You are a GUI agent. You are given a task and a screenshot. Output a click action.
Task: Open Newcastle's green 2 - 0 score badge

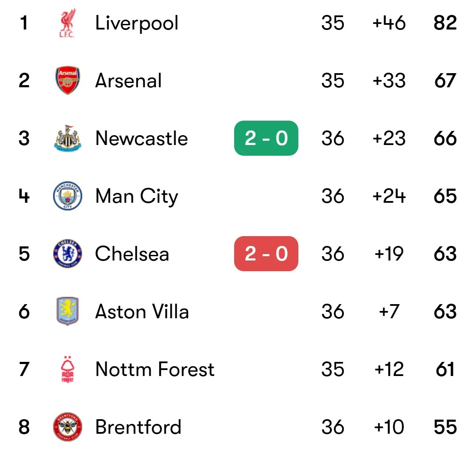point(266,138)
